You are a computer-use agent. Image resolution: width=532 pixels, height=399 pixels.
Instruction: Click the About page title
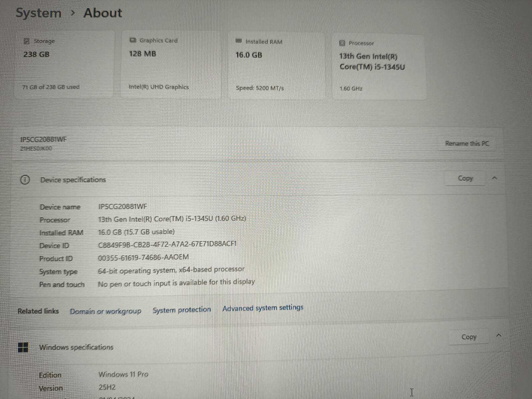103,13
